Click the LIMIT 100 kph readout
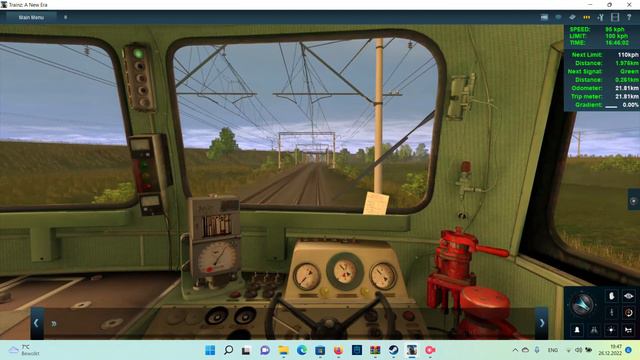Image resolution: width=640 pixels, height=360 pixels. tap(598, 36)
